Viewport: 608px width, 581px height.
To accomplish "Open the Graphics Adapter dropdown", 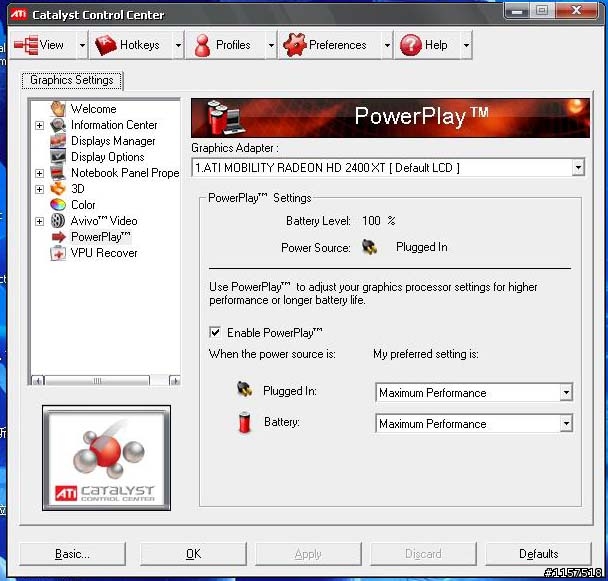I will coord(578,168).
